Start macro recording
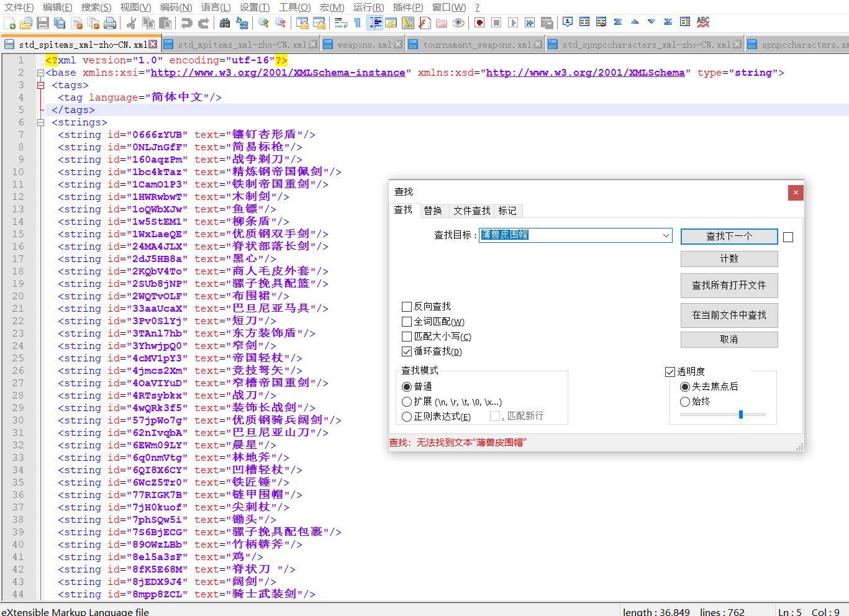The image size is (849, 616). (x=479, y=23)
